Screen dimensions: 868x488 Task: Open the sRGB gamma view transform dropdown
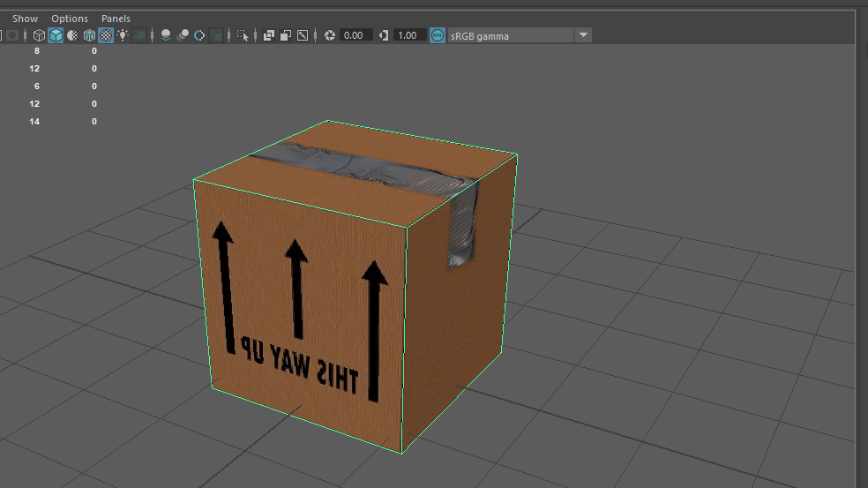(x=582, y=35)
